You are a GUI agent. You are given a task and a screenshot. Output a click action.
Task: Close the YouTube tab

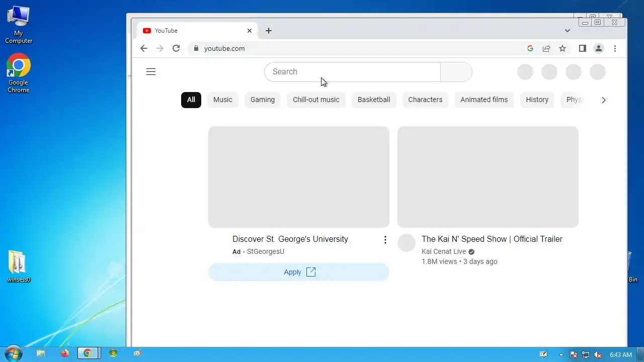tap(250, 31)
